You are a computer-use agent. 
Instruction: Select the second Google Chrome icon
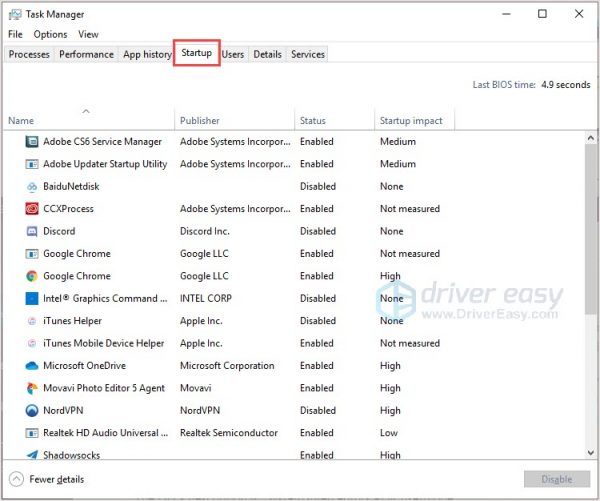coord(32,276)
